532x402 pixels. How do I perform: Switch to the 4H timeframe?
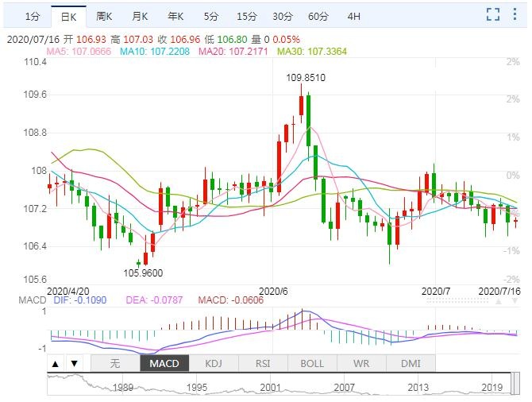click(x=353, y=16)
